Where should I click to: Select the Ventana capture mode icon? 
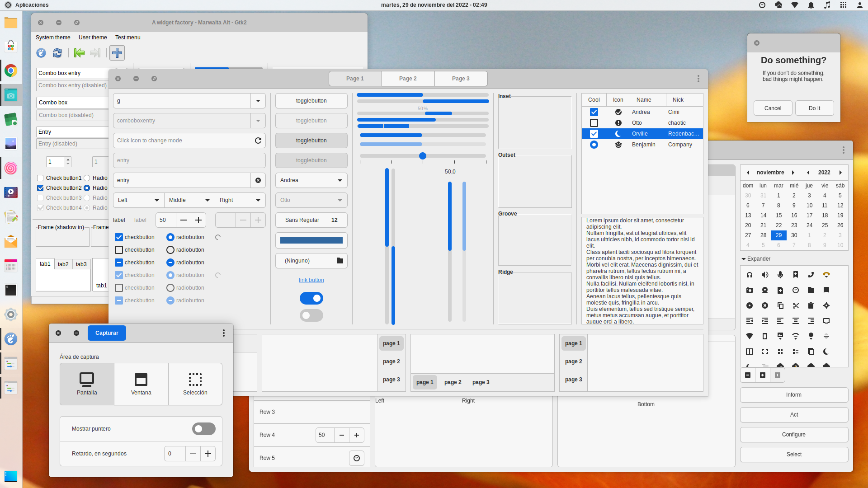pyautogui.click(x=141, y=380)
